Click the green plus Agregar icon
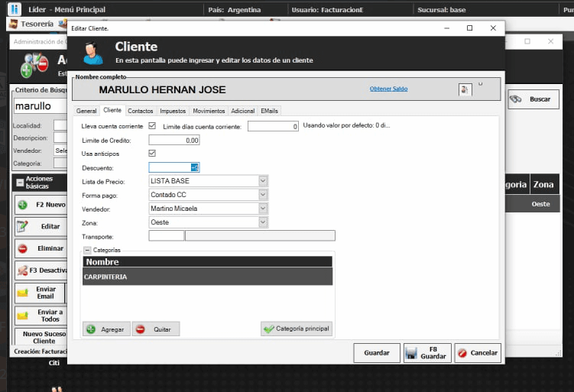 tap(91, 329)
